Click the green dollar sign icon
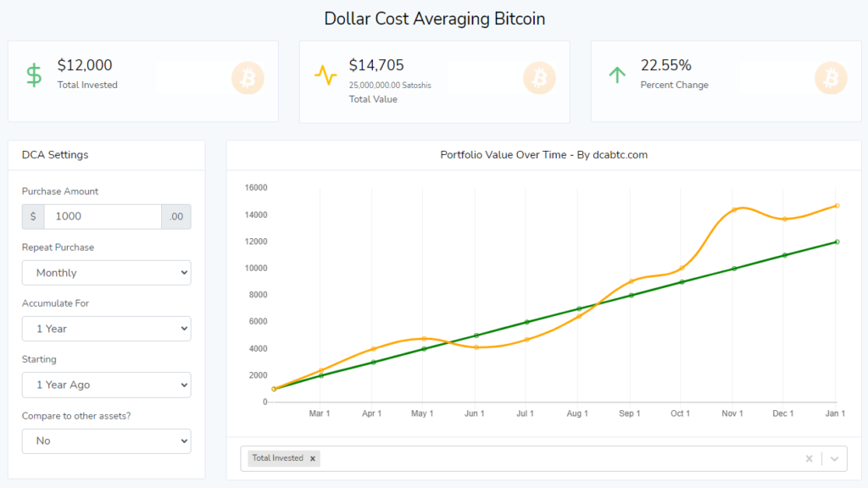868x488 pixels. coord(34,75)
